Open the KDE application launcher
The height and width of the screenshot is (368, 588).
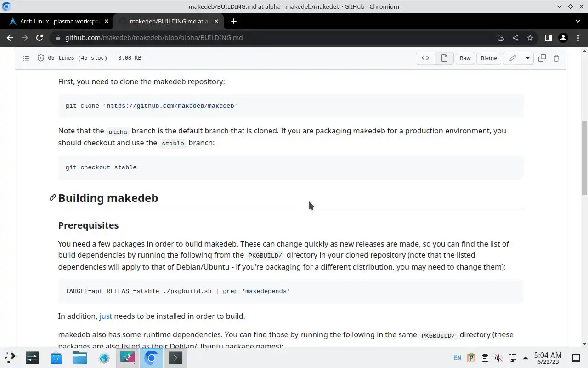click(x=10, y=357)
